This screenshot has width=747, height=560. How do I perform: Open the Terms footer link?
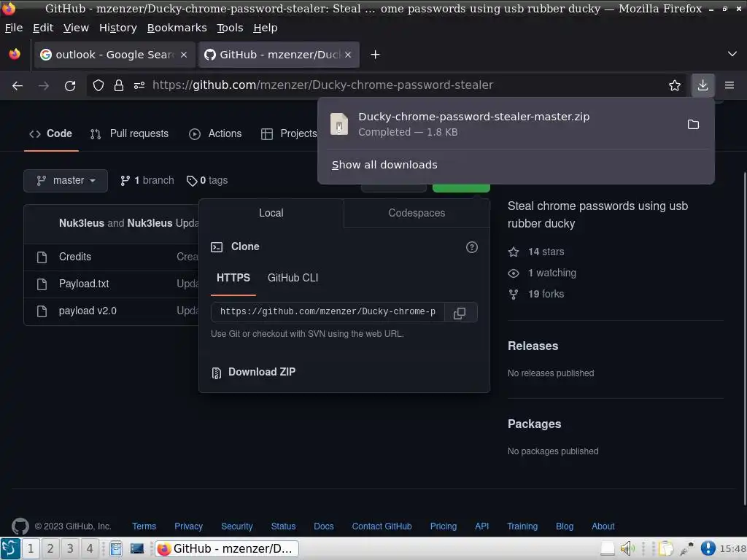(144, 526)
